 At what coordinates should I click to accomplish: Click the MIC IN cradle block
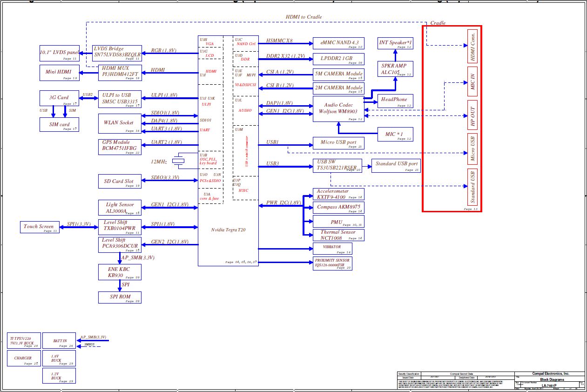pos(472,81)
